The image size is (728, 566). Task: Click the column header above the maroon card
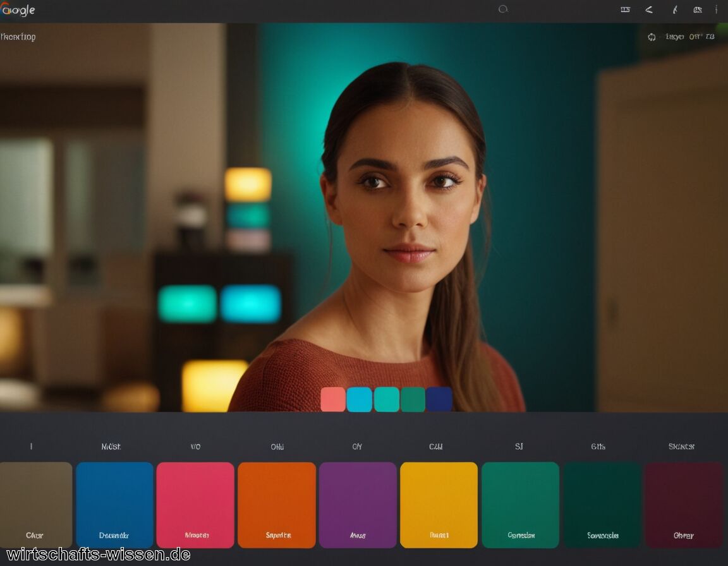[x=681, y=447]
